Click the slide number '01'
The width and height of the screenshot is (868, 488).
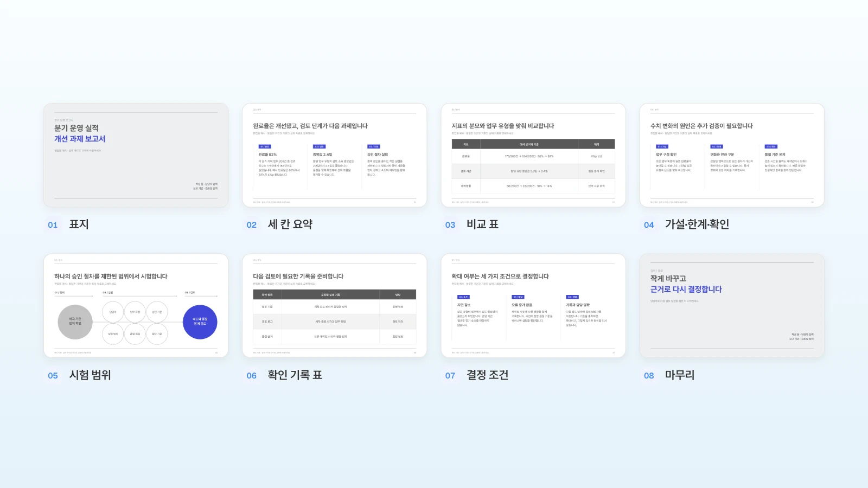(x=53, y=225)
